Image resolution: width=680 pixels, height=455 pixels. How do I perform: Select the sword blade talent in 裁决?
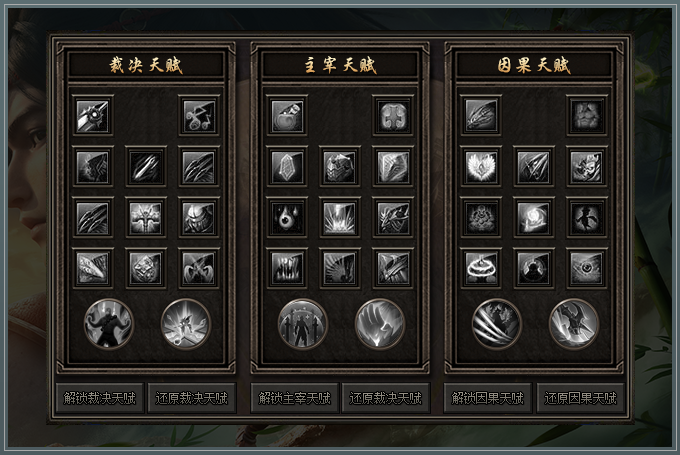point(93,116)
